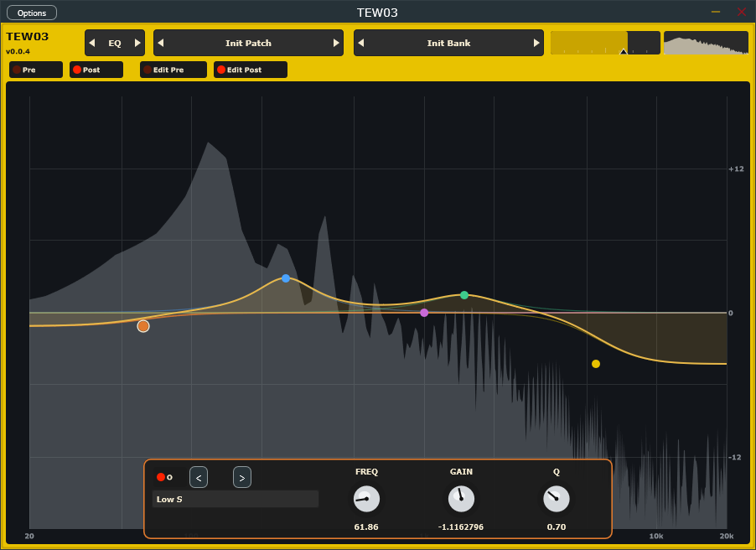Screen dimensions: 756x550
Task: Click the TEW03 plugin logo text
Action: (x=28, y=37)
